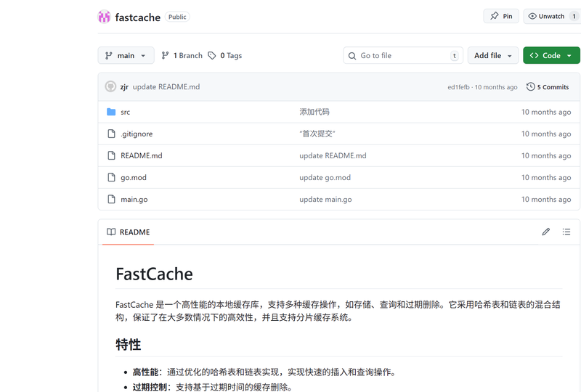Click the src folder icon

tap(111, 112)
